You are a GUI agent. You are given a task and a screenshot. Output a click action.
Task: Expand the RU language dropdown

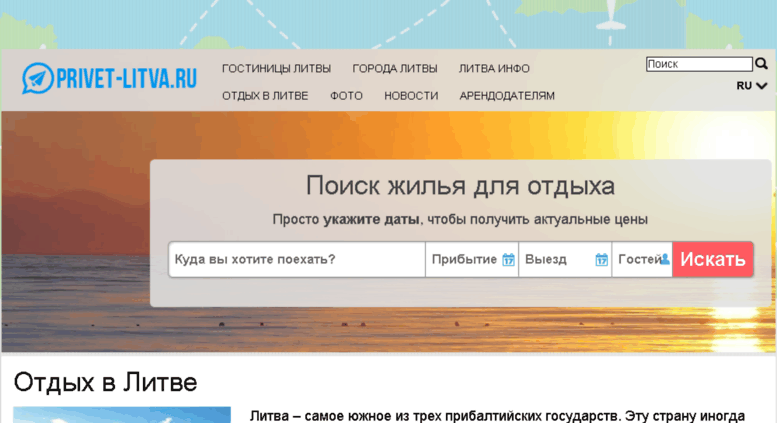752,86
